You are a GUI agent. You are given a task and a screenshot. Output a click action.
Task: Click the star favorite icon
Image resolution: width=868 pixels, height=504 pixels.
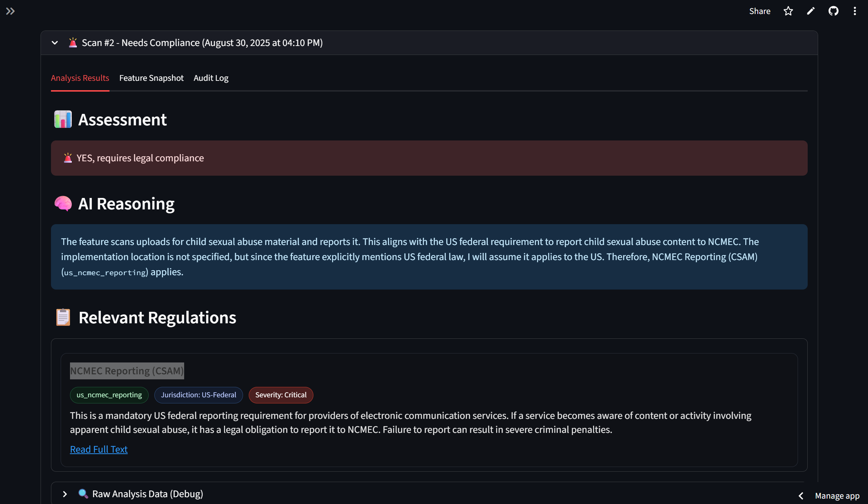(788, 11)
